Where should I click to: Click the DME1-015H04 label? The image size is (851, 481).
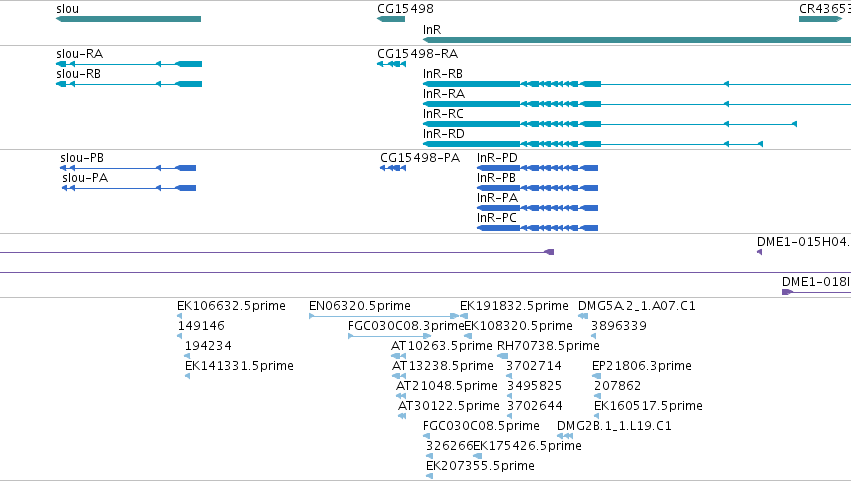click(804, 242)
